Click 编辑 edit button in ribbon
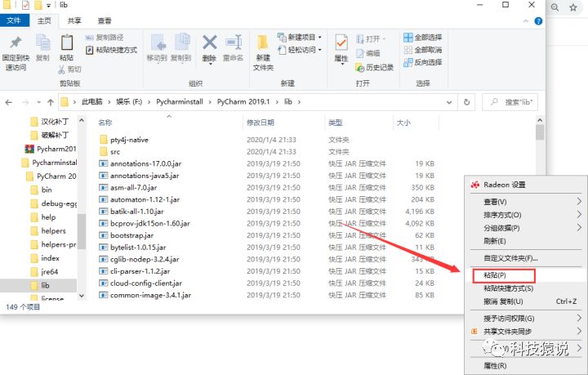 click(367, 53)
